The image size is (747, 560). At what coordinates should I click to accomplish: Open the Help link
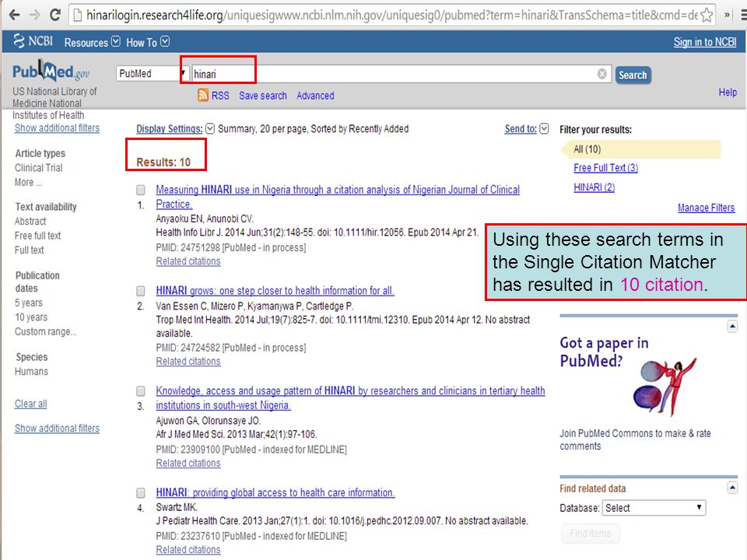point(728,92)
